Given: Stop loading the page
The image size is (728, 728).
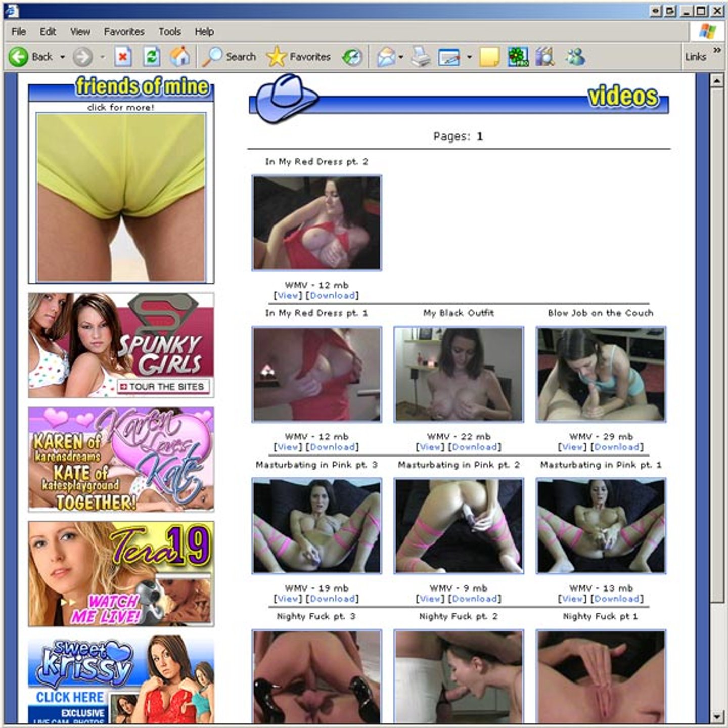Looking at the screenshot, I should [123, 57].
